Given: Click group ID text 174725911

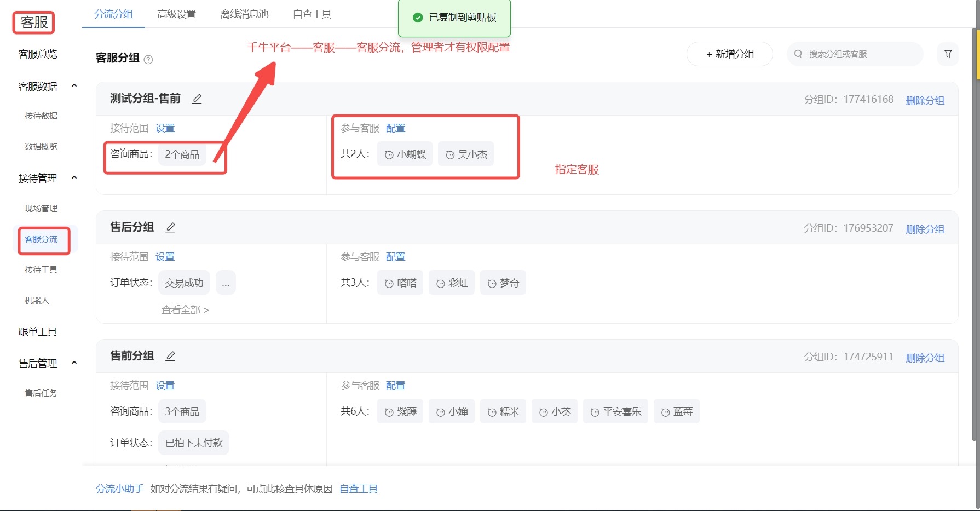Looking at the screenshot, I should (868, 357).
